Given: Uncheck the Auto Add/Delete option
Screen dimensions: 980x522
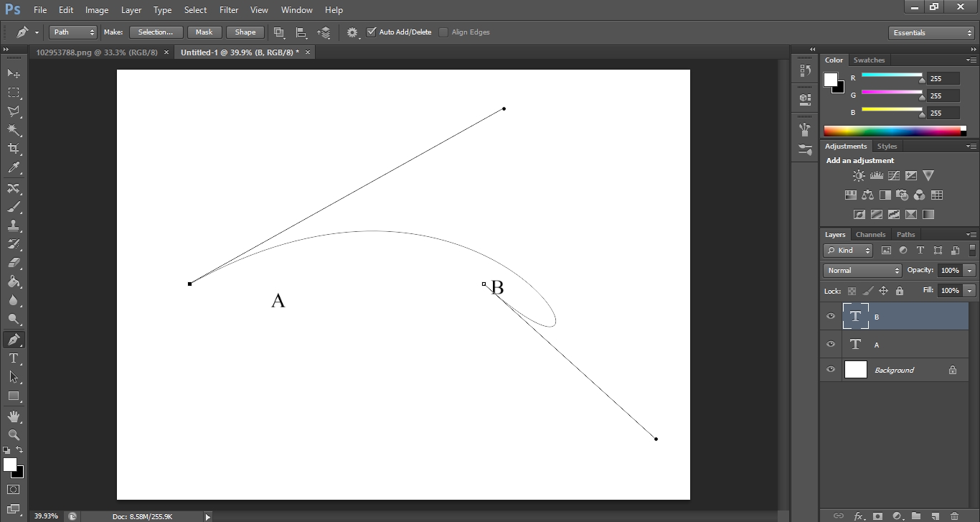Looking at the screenshot, I should tap(372, 32).
